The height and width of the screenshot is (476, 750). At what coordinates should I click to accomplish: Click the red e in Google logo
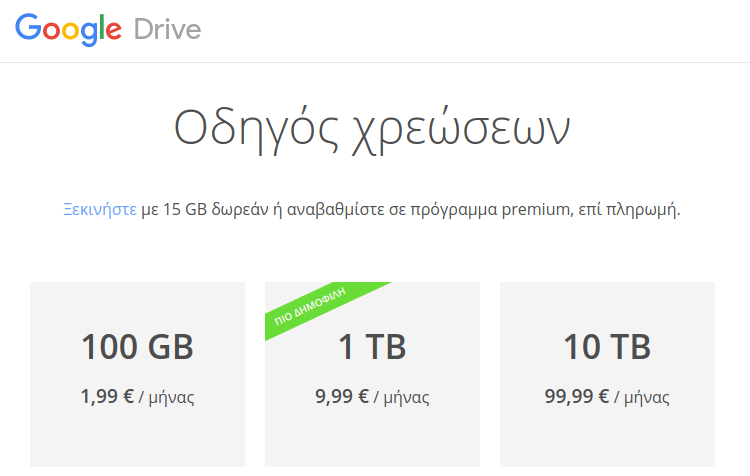tap(113, 31)
